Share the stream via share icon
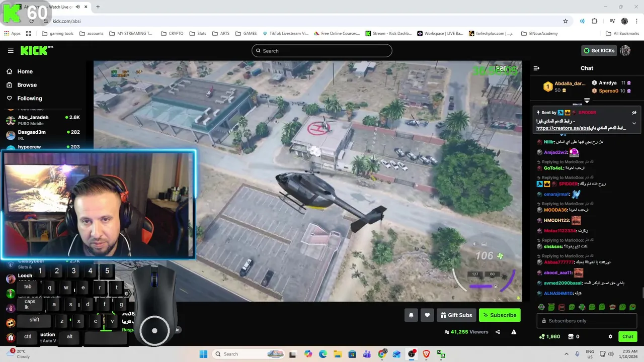The height and width of the screenshot is (362, 644). pos(498,332)
